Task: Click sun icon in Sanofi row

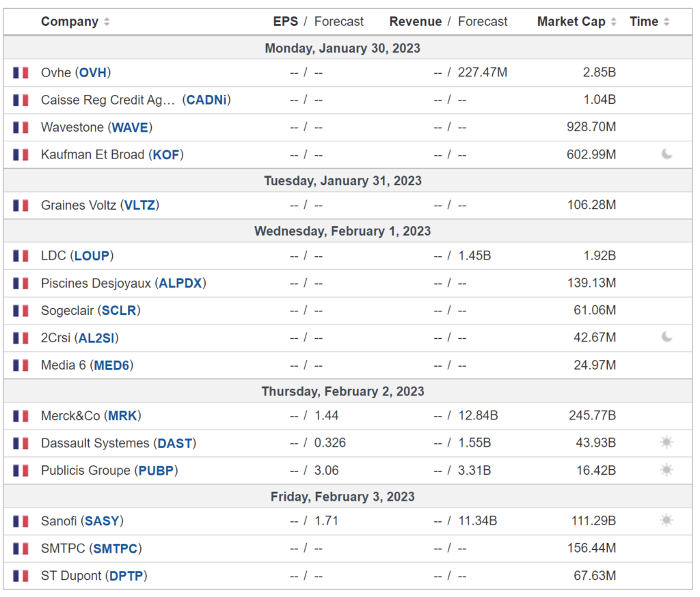Action: click(667, 520)
